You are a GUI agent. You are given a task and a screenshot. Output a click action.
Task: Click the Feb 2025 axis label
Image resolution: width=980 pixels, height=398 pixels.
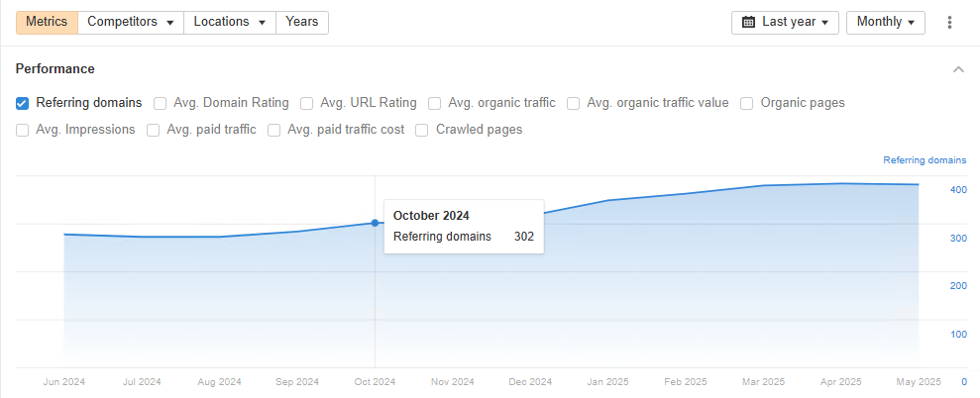click(686, 382)
